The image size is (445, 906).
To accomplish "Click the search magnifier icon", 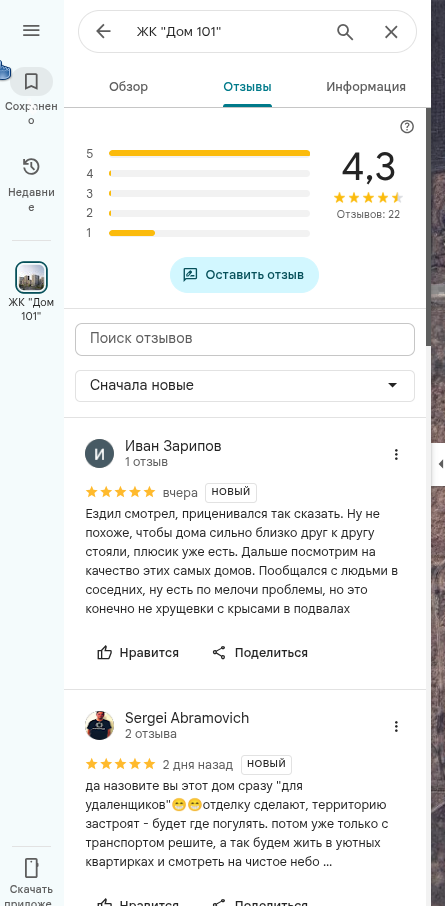I will (345, 32).
